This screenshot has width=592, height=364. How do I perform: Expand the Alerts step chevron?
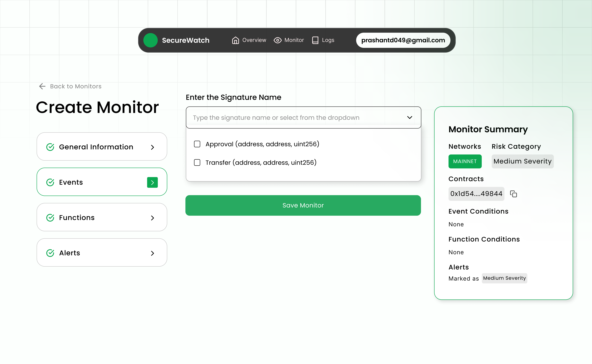tap(152, 253)
